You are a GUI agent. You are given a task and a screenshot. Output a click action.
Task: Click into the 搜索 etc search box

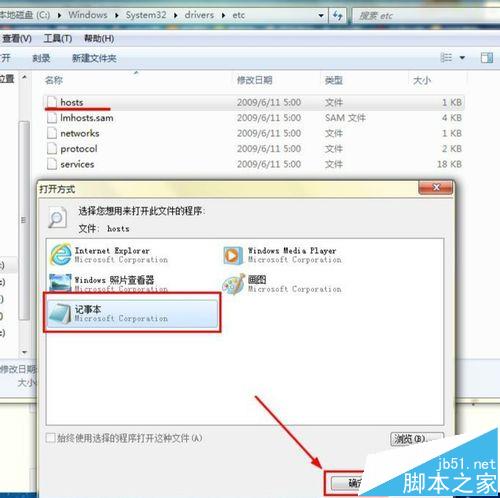pos(426,16)
